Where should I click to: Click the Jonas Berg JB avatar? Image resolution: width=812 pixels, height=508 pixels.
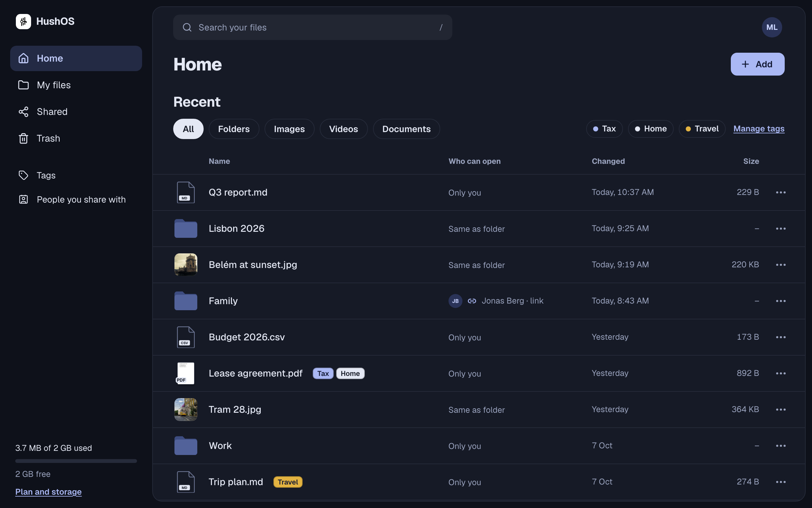tap(455, 301)
